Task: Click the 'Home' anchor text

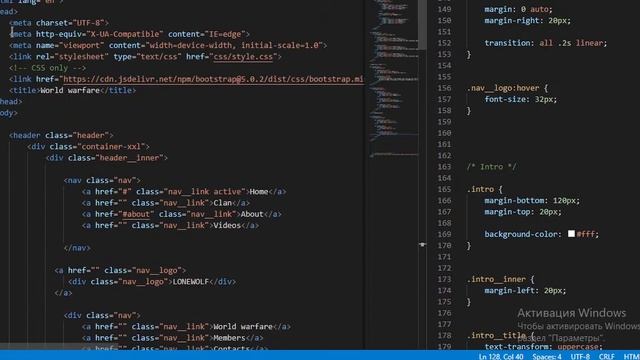Action: [259, 192]
